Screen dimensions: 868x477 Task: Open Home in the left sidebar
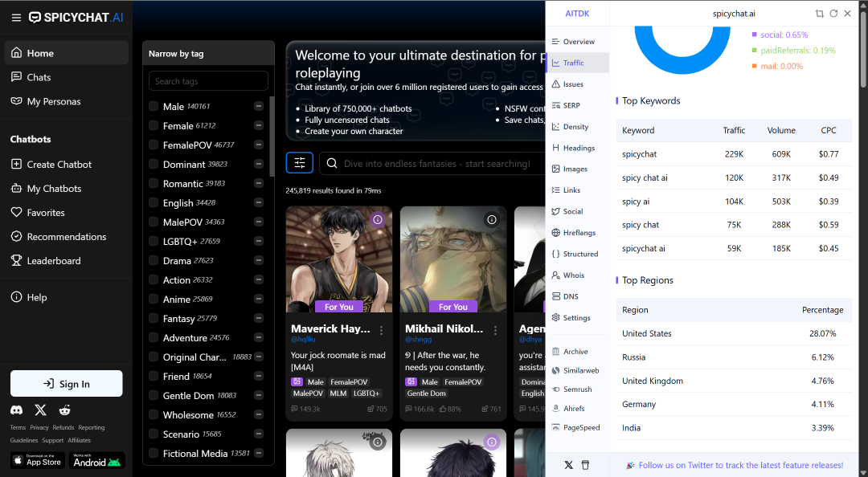click(67, 53)
